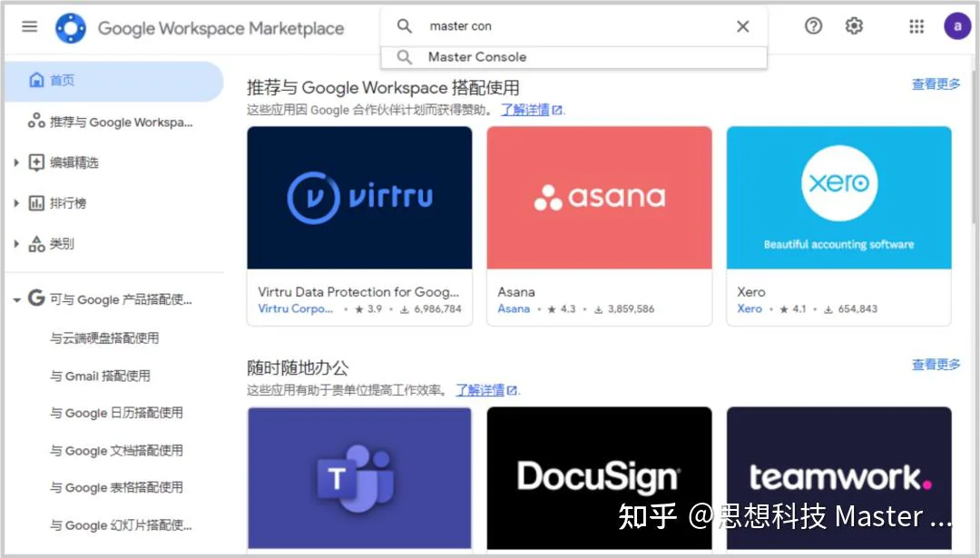The height and width of the screenshot is (558, 980).
Task: Select the 'Master Console' search suggestion
Action: pyautogui.click(x=573, y=57)
